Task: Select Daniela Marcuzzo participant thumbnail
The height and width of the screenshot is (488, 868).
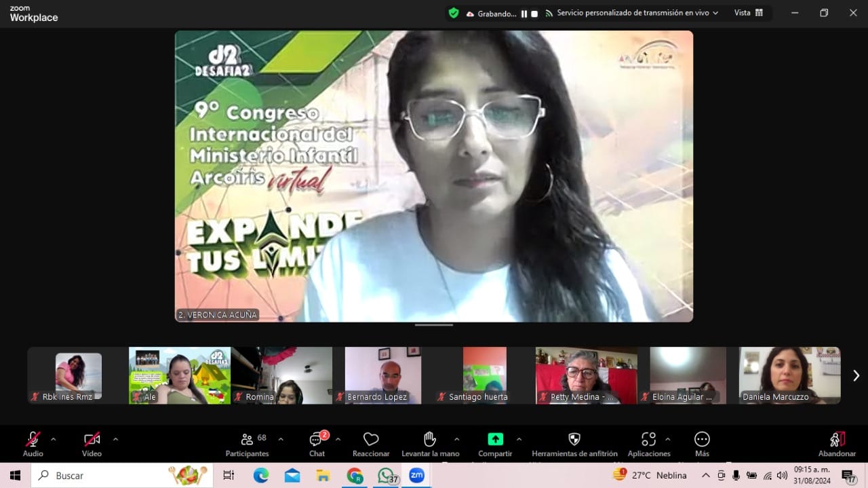Action: [790, 375]
